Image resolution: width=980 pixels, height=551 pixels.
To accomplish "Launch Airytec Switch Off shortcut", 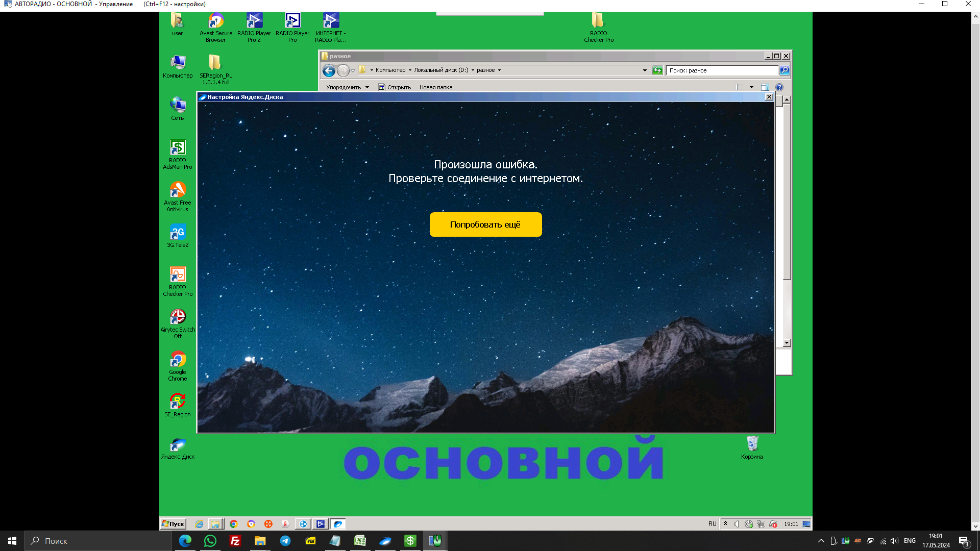I will point(178,324).
